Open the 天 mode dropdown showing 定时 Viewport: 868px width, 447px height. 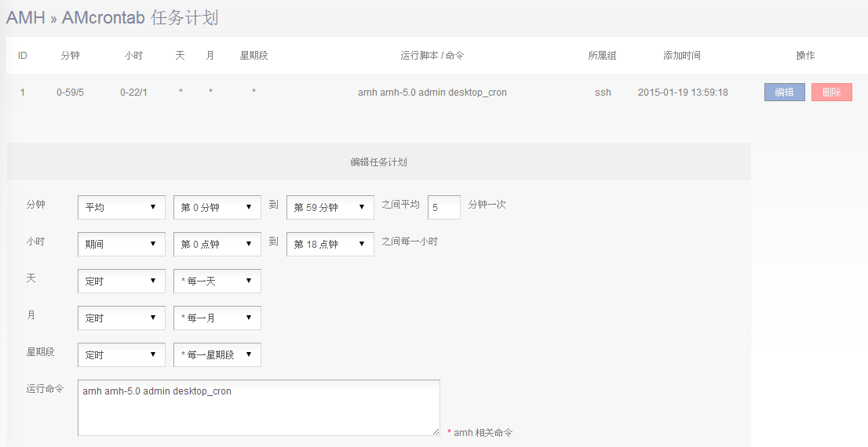(122, 281)
